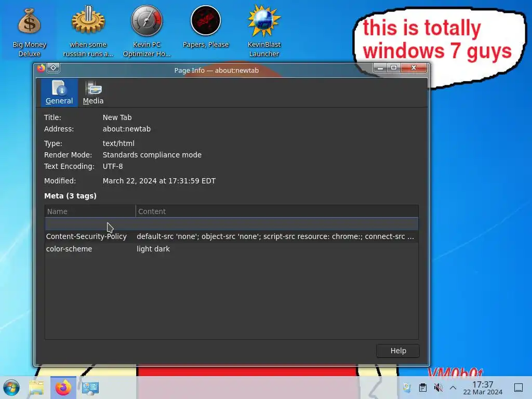This screenshot has width=532, height=399.
Task: Sort meta tags by Name column header
Action: tap(90, 211)
